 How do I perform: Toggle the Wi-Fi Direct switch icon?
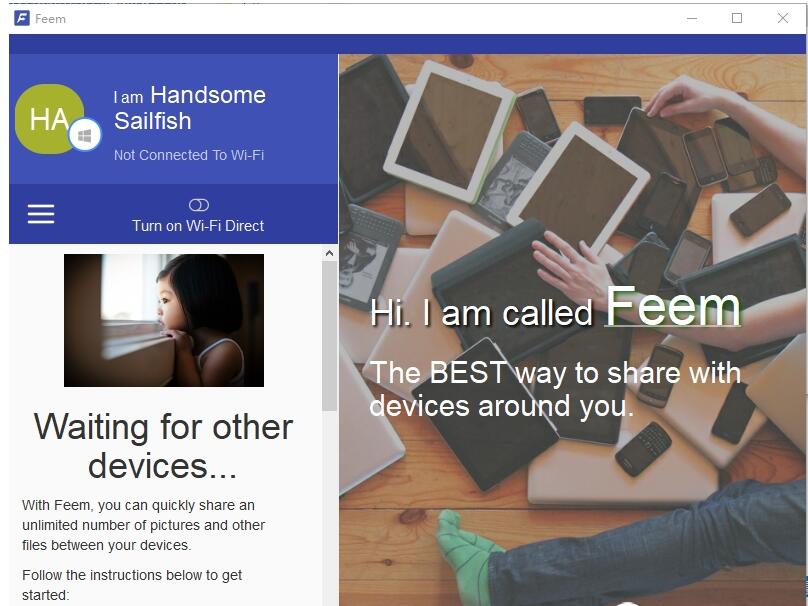pyautogui.click(x=199, y=205)
